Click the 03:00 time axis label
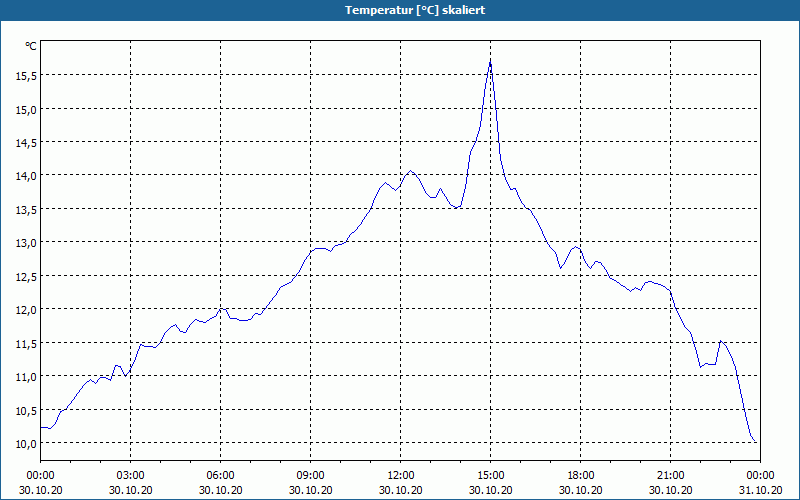 click(130, 476)
